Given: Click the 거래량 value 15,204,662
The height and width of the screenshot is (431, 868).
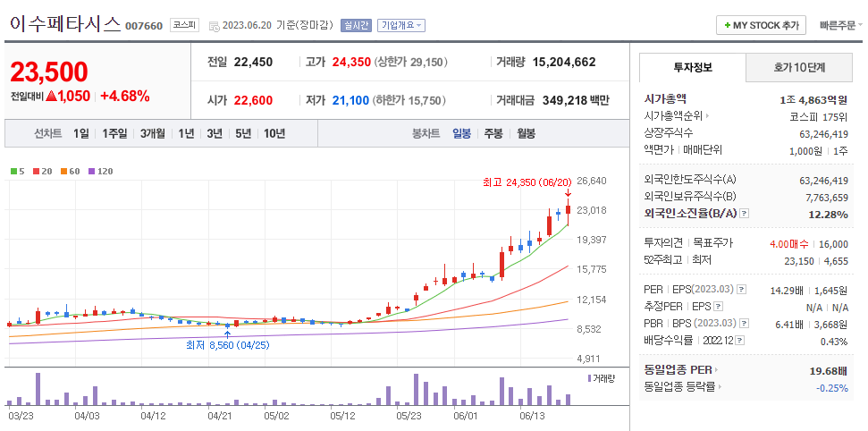Looking at the screenshot, I should [564, 62].
